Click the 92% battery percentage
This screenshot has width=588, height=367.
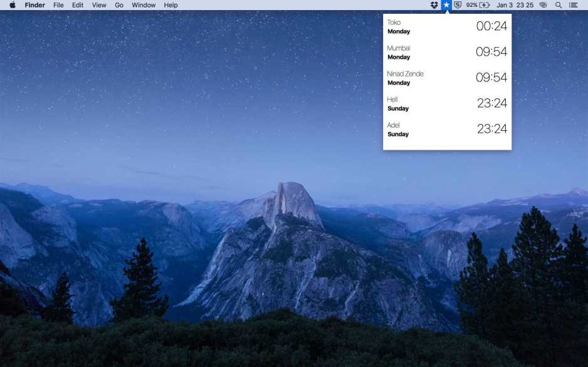(472, 5)
